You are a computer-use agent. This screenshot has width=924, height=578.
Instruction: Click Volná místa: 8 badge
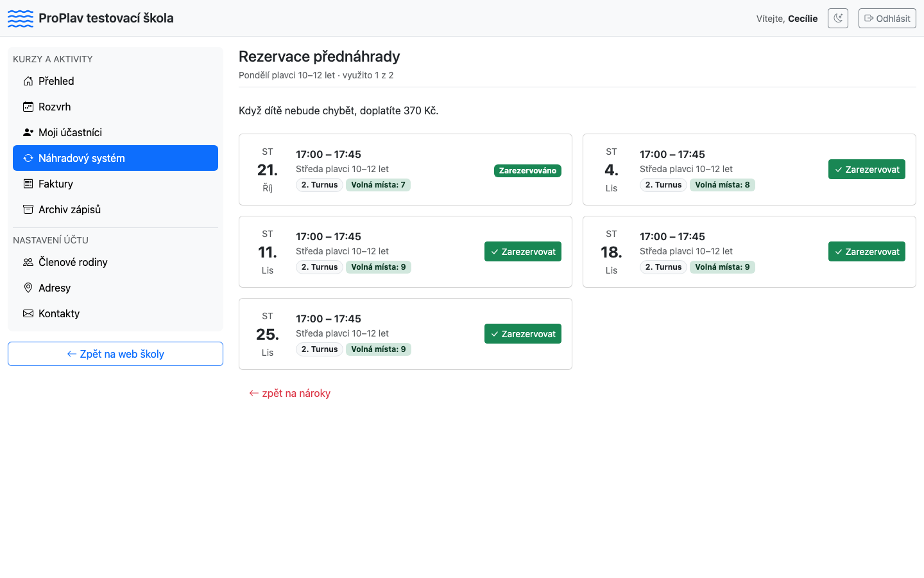723,185
